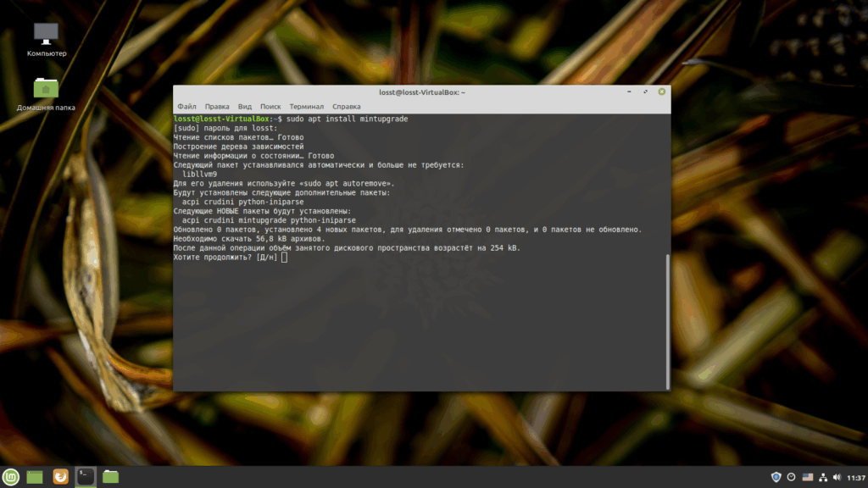Open calendar from clock 11:37
The width and height of the screenshot is (868, 488).
[856, 478]
